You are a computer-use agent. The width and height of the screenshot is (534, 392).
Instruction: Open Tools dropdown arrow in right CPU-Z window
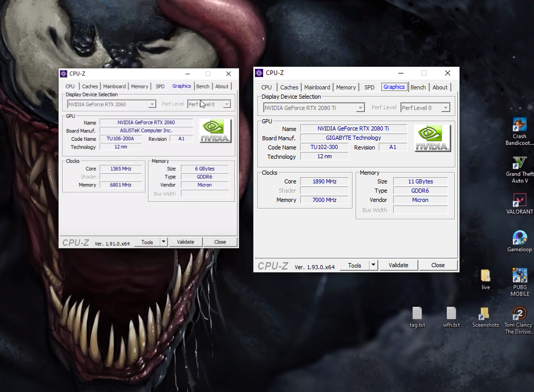pos(373,265)
